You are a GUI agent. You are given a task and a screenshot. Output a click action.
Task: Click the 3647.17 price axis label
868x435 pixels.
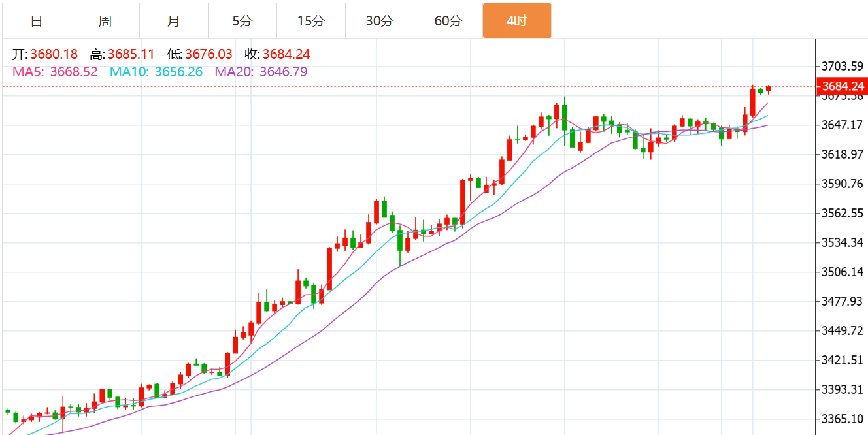(x=843, y=125)
